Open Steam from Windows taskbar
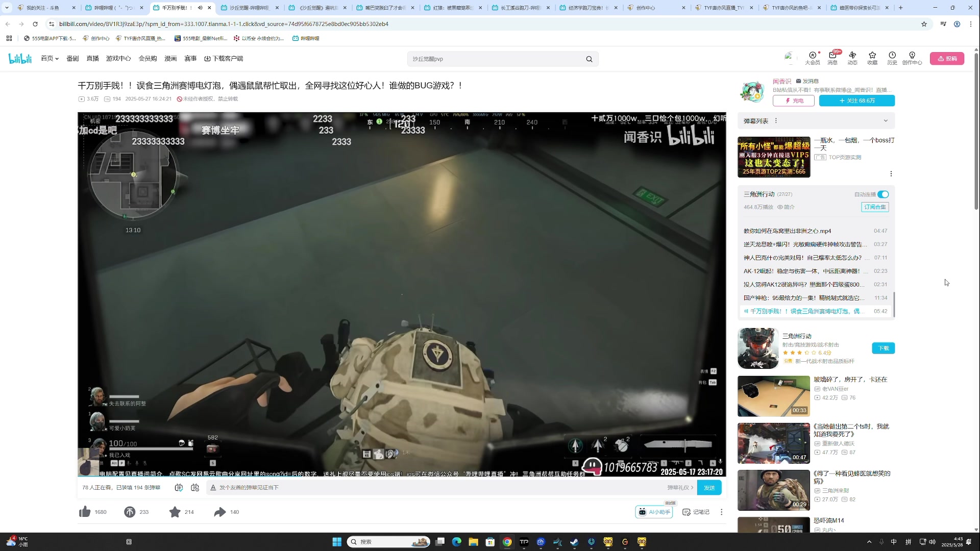 tap(574, 542)
